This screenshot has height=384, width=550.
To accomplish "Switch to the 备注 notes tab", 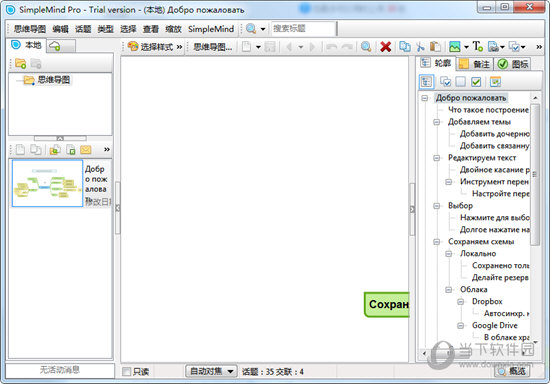I will click(x=475, y=64).
